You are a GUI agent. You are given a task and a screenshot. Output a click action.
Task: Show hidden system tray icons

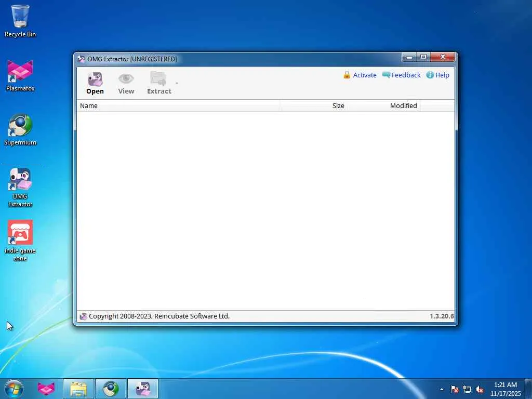[442, 389]
